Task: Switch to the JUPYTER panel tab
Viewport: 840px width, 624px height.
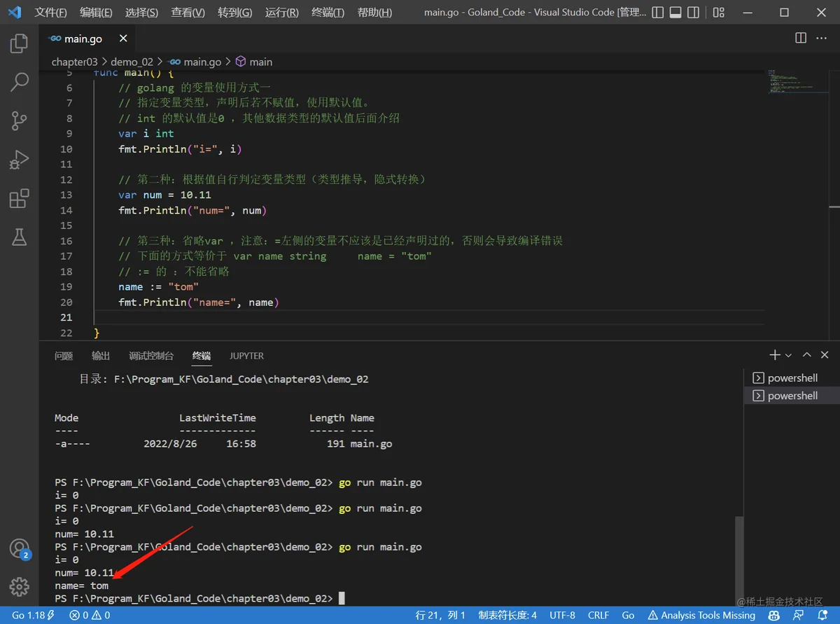Action: 246,356
